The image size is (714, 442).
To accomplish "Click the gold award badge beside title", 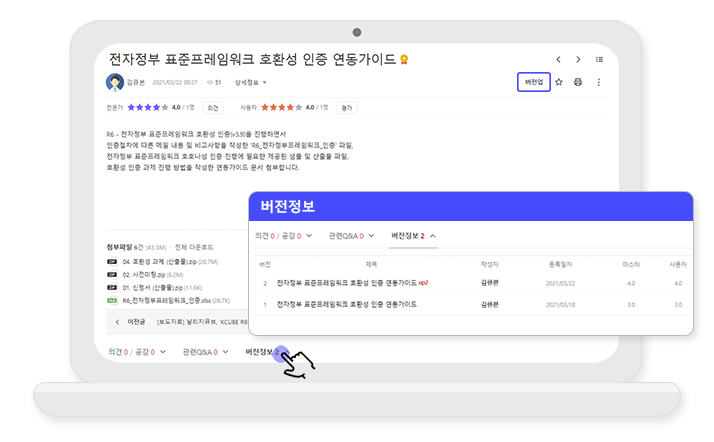I will coord(404,60).
